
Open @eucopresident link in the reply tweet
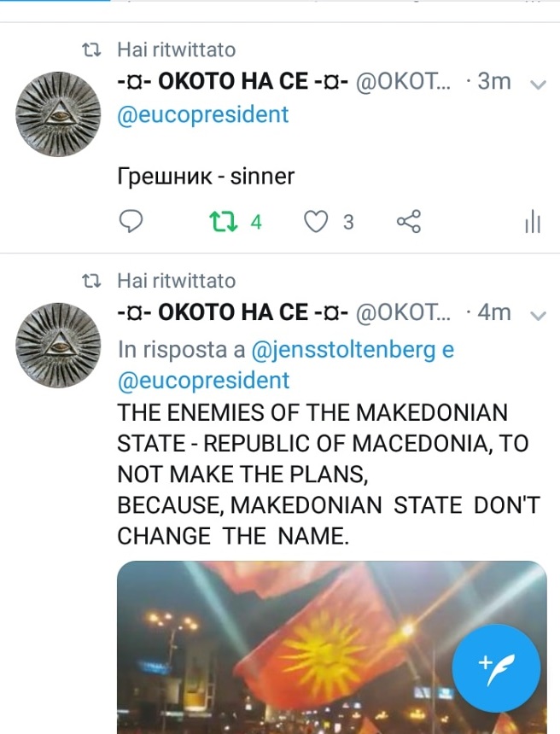tap(203, 381)
